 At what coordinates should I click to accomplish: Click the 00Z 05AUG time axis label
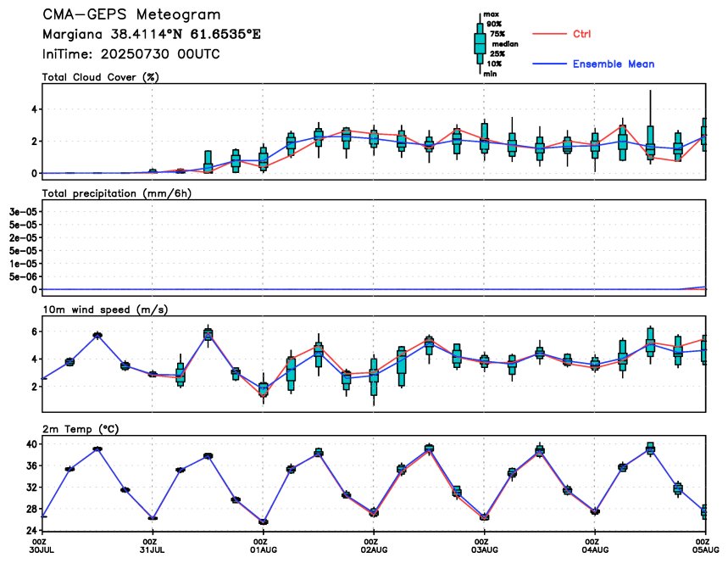tap(705, 545)
